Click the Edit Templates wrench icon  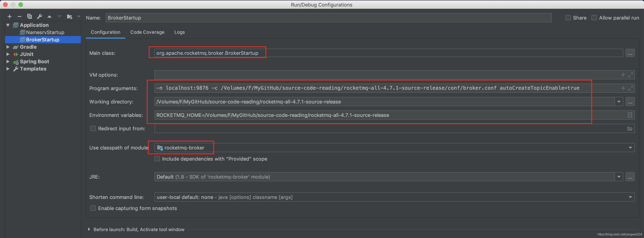click(x=39, y=16)
